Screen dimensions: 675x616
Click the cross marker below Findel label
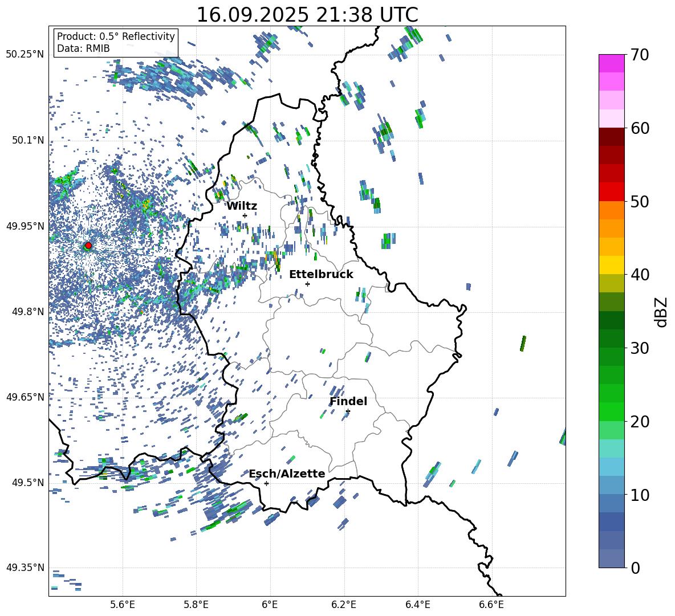pyautogui.click(x=348, y=411)
